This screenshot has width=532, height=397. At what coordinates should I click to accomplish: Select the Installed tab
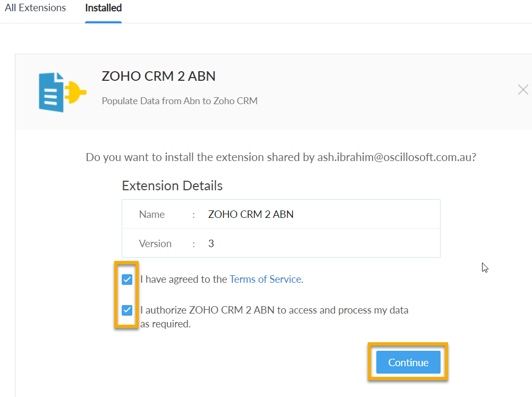[x=103, y=8]
